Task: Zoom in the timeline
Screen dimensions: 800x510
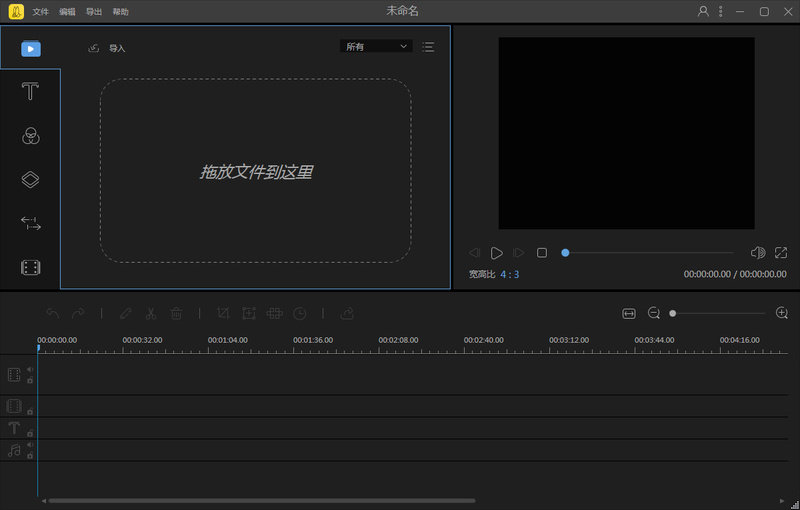Action: click(x=782, y=313)
